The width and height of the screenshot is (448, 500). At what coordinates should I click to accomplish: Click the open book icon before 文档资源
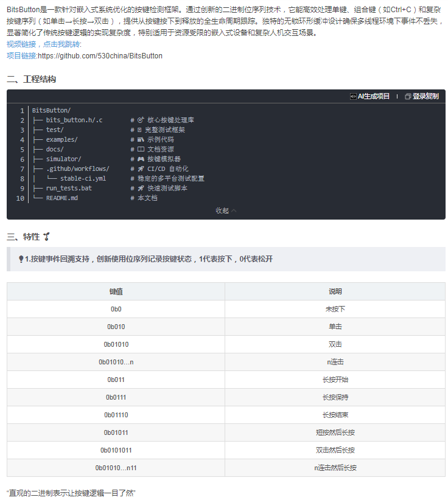141,149
